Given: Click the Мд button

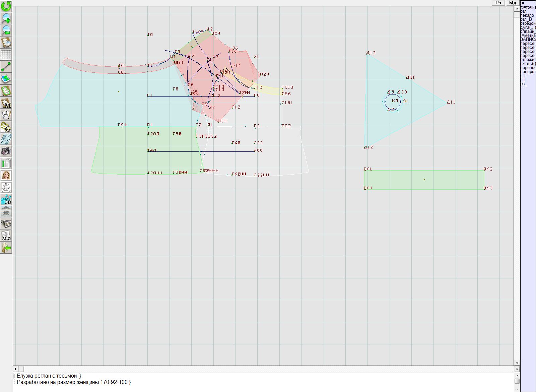Looking at the screenshot, I should point(513,3).
